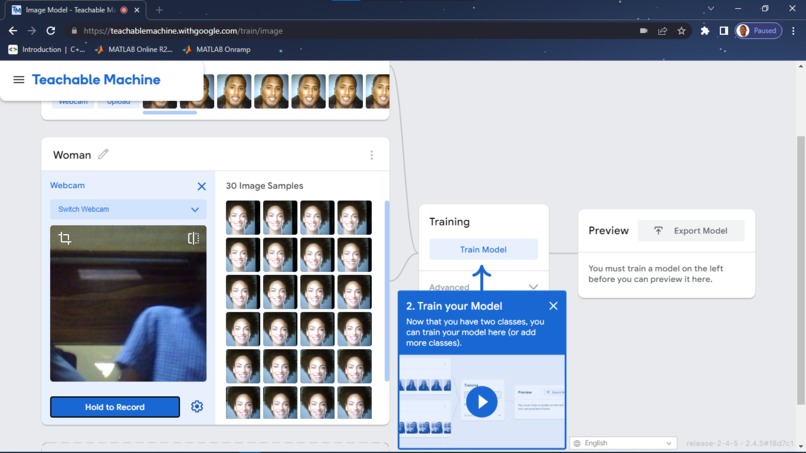
Task: Click the Training heading
Action: [x=449, y=222]
